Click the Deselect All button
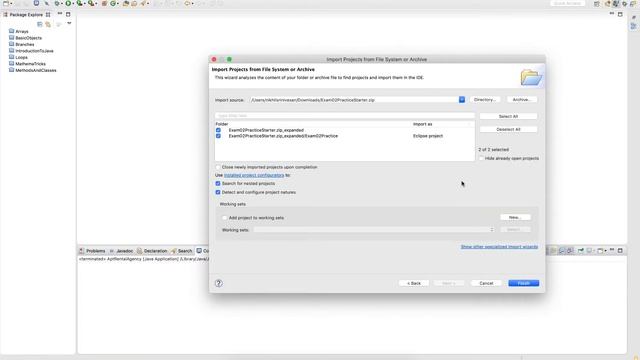 pos(508,129)
